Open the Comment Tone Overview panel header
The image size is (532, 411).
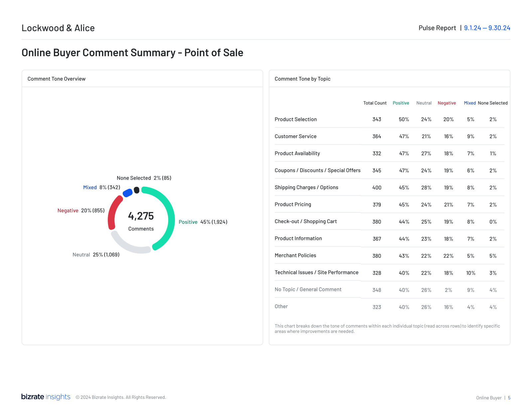(56, 79)
